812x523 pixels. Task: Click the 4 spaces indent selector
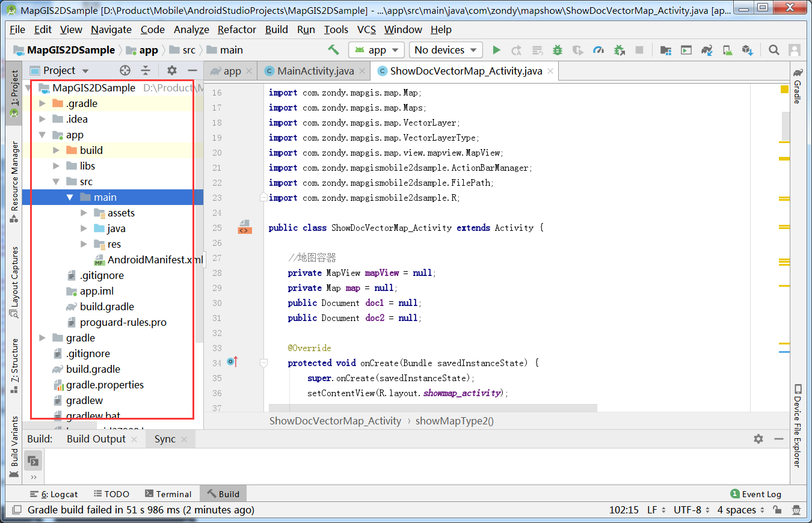740,510
